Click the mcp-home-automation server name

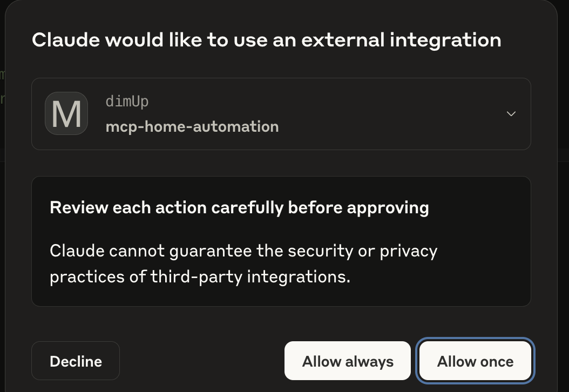point(192,127)
